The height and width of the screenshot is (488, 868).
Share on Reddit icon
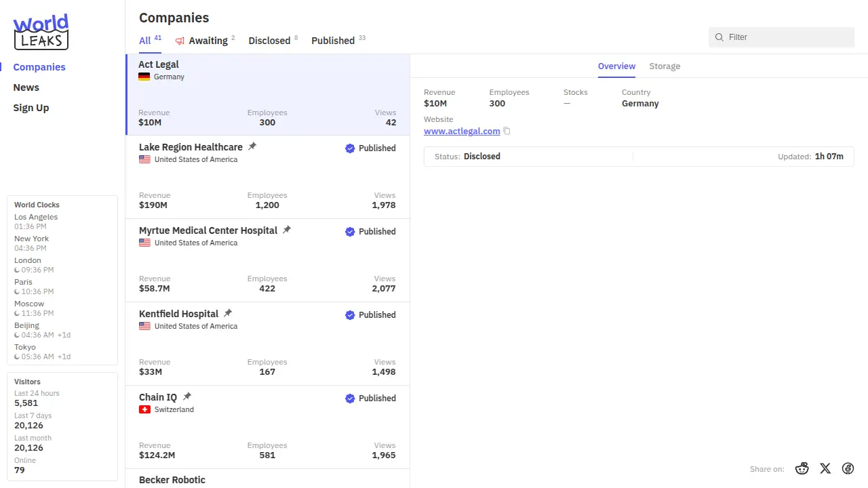pos(802,468)
